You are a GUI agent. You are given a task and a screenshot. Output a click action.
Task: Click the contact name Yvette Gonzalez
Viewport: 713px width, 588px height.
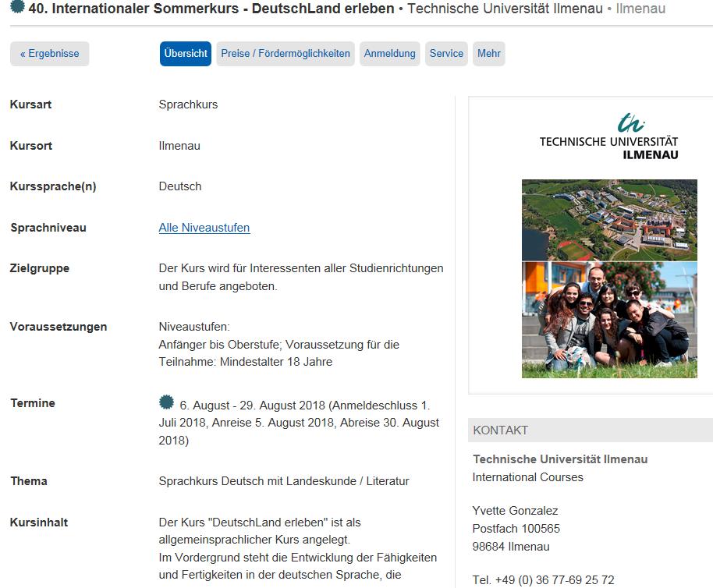pos(515,511)
